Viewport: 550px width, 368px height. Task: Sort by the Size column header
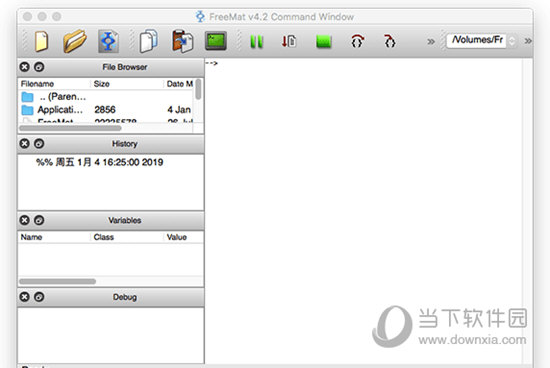127,84
